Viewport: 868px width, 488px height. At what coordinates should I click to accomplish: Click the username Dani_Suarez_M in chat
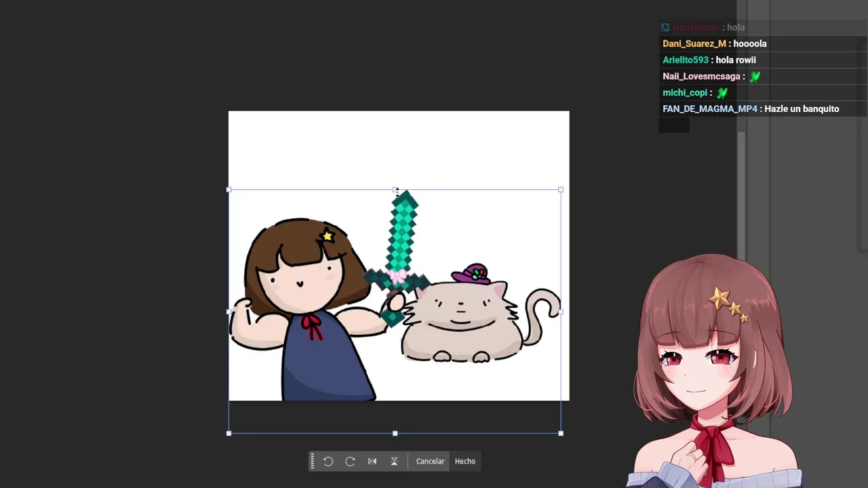(x=694, y=43)
